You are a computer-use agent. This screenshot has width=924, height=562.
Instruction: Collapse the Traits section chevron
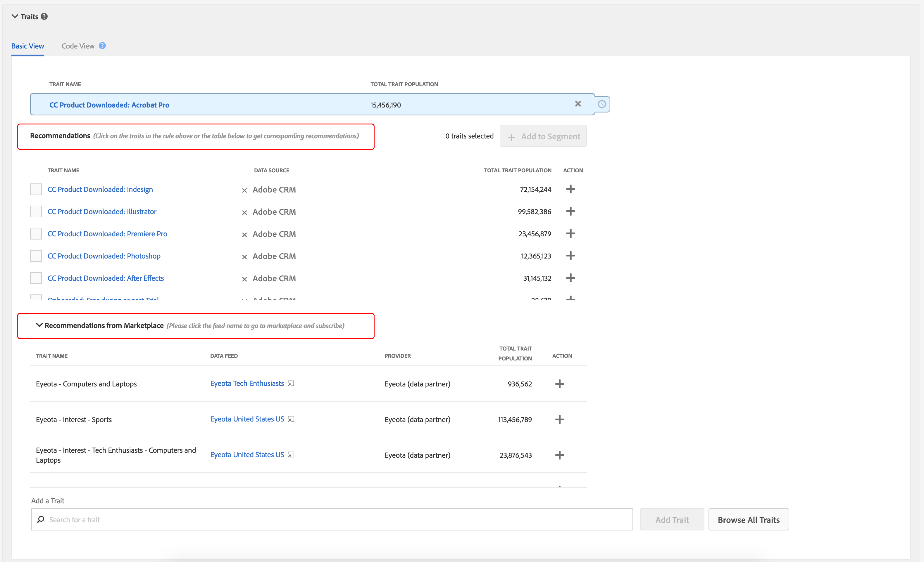tap(15, 16)
